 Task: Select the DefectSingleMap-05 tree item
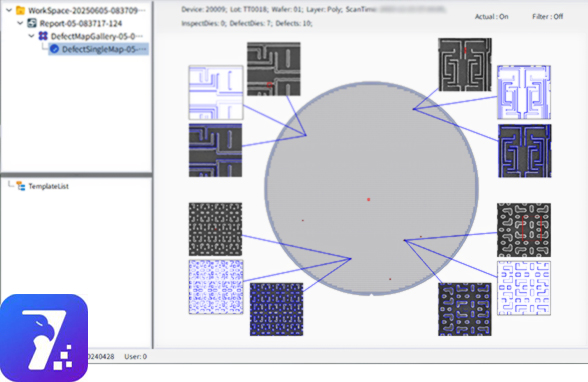point(98,49)
